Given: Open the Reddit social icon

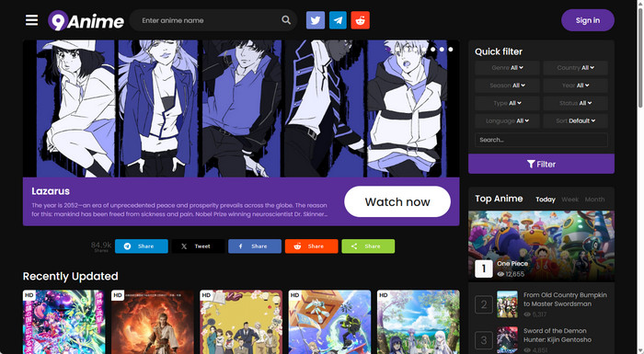Looking at the screenshot, I should point(361,20).
